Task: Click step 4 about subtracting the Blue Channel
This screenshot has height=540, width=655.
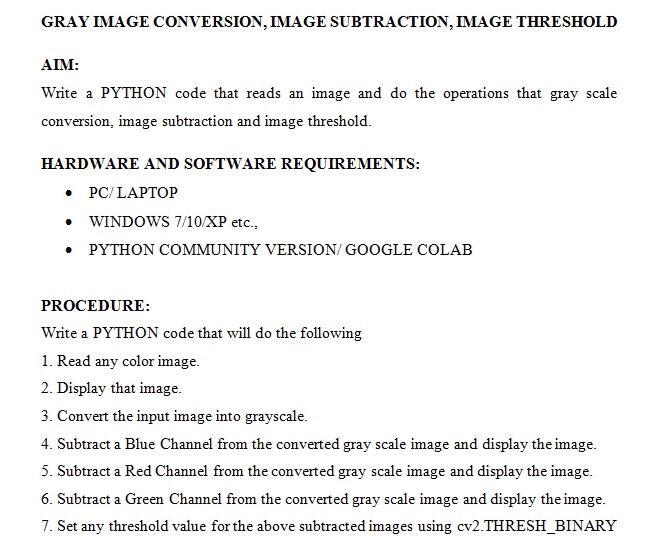Action: [x=319, y=444]
